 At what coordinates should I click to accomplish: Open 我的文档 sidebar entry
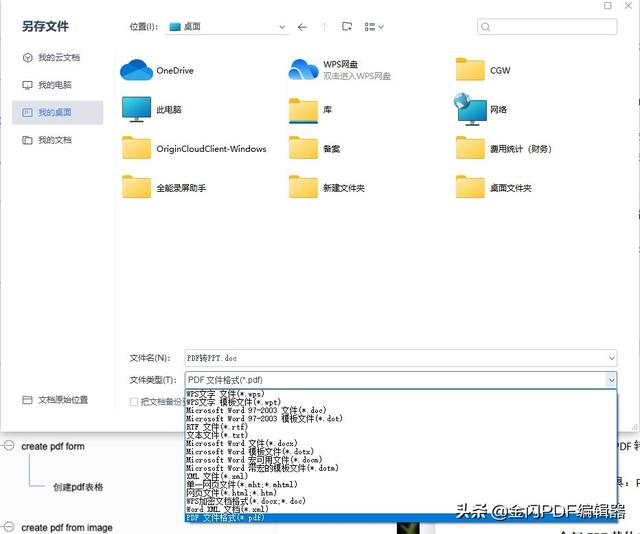point(47,140)
